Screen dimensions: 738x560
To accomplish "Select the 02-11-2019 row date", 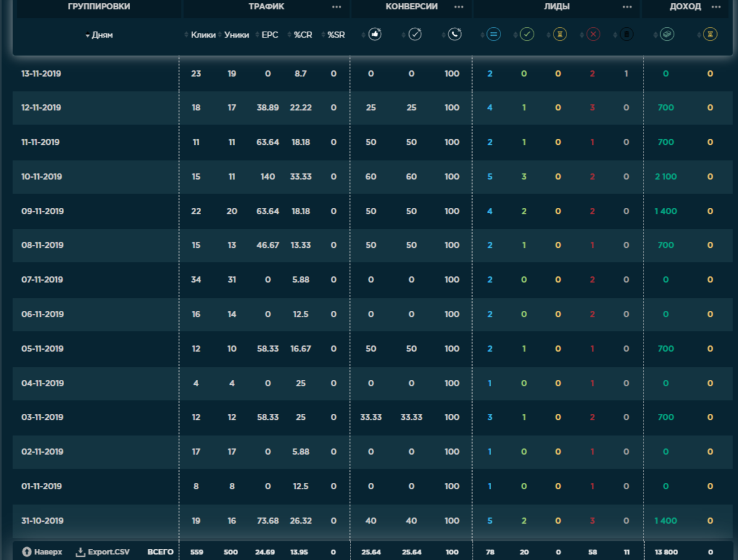I will (43, 452).
